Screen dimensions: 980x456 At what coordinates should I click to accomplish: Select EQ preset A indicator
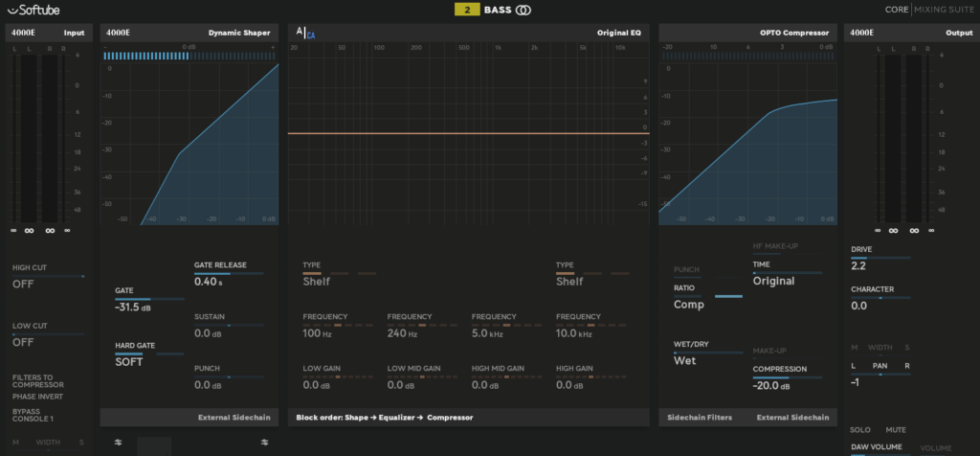click(300, 32)
